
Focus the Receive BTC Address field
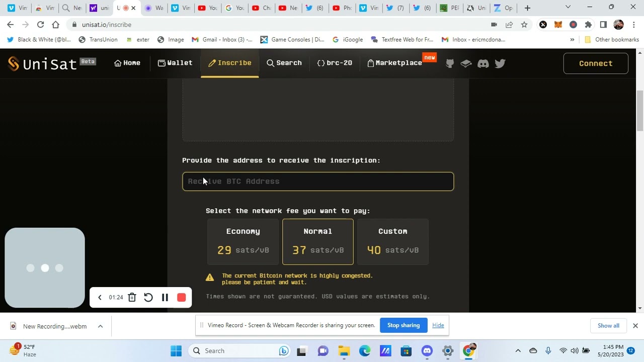tap(318, 182)
